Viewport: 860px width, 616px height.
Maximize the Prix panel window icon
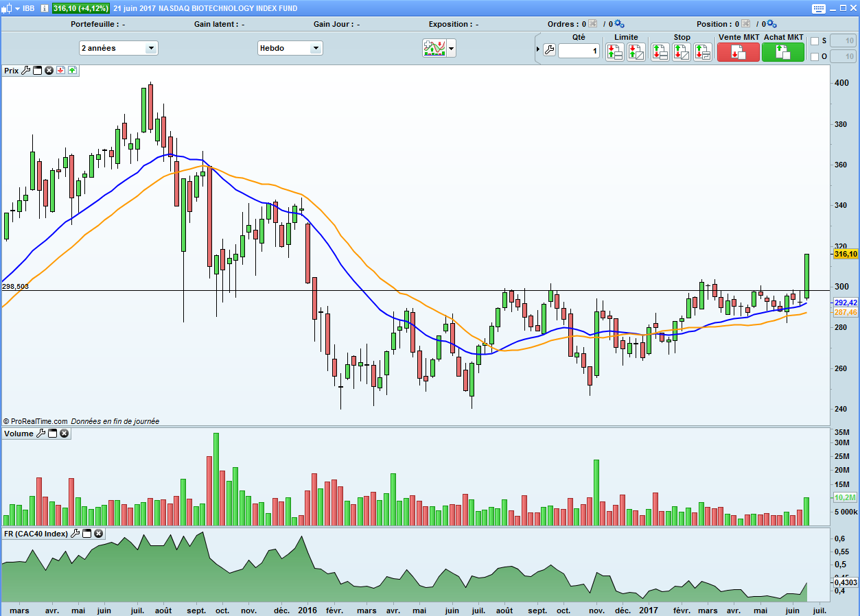pyautogui.click(x=38, y=70)
